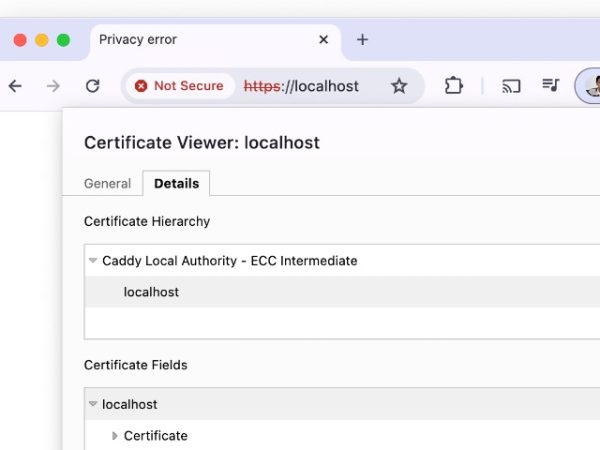The height and width of the screenshot is (450, 600).
Task: Click the yellow minimize window button
Action: 42,40
